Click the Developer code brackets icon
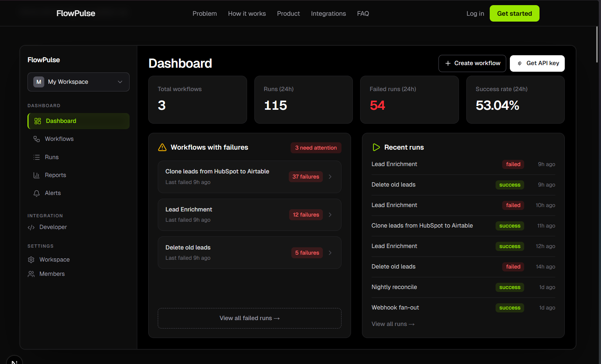 [31, 227]
